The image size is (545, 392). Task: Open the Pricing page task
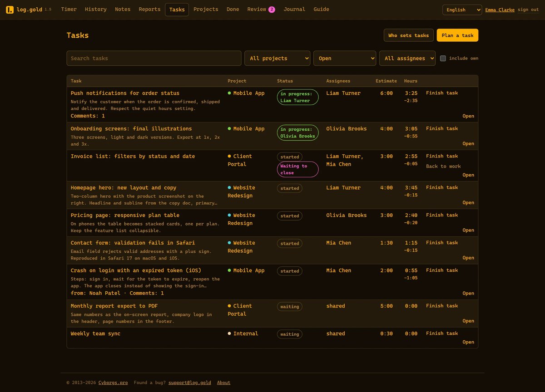(468, 230)
